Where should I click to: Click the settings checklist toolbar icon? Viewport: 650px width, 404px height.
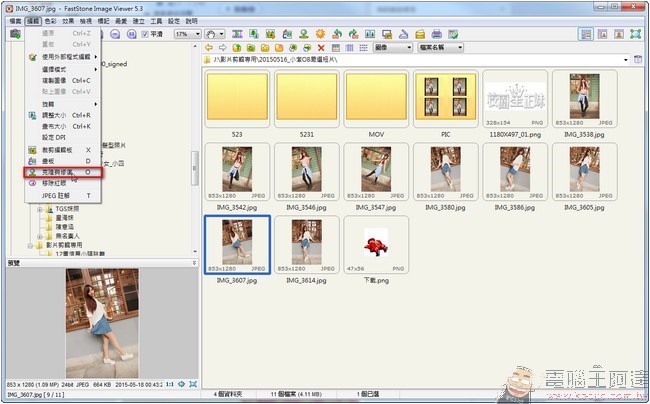point(453,34)
